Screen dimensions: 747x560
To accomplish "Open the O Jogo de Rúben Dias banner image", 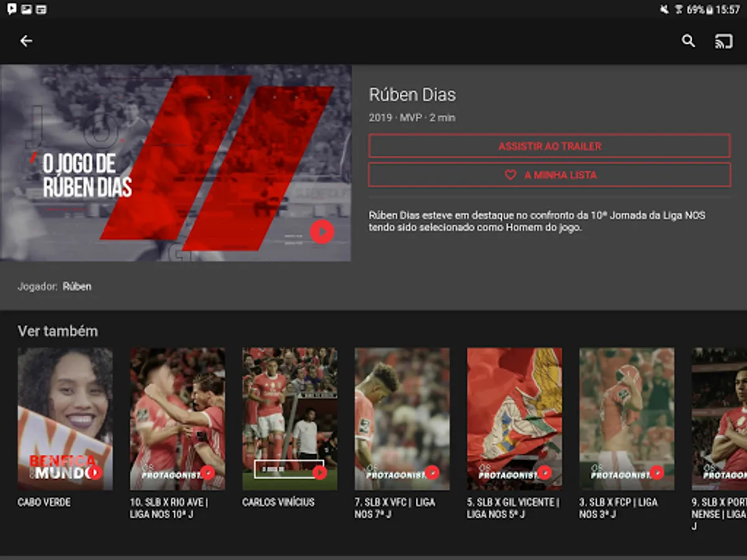I will tap(176, 163).
